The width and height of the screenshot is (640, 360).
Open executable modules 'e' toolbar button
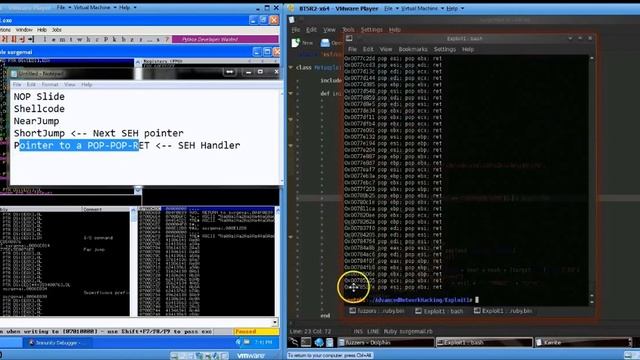click(53, 39)
